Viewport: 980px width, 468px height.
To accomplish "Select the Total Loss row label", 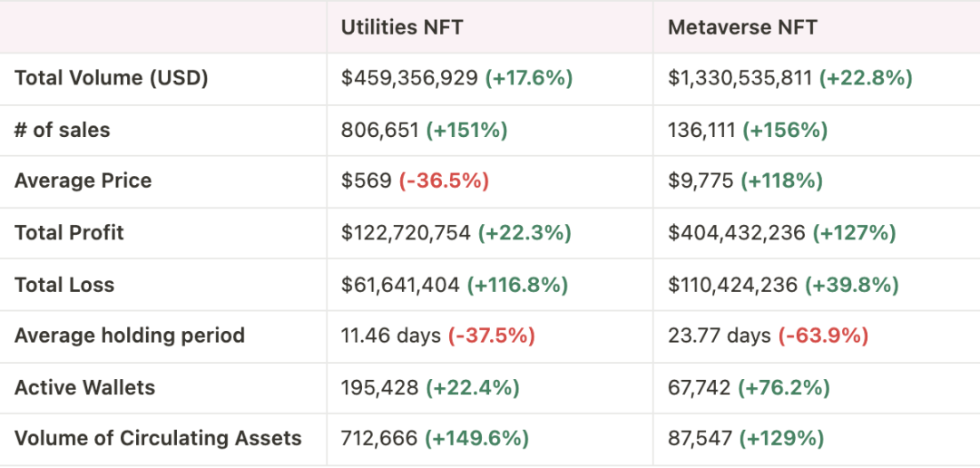I will tap(64, 285).
